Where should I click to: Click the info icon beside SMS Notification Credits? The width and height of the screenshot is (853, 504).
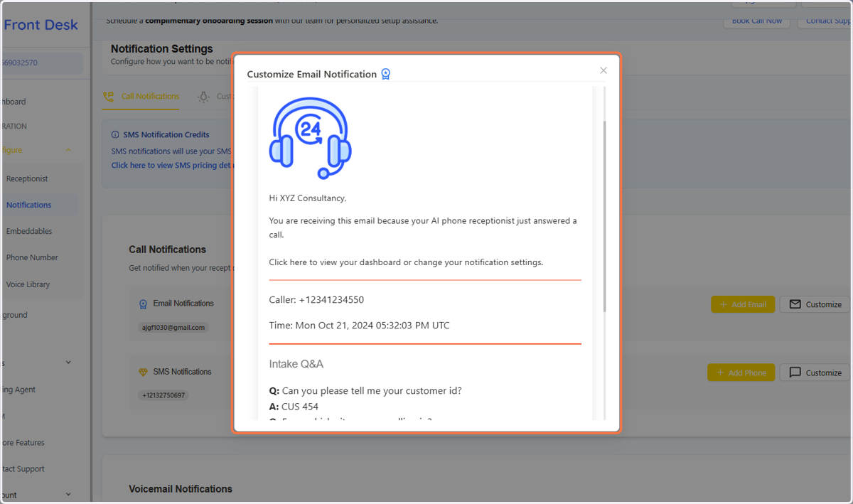point(115,134)
